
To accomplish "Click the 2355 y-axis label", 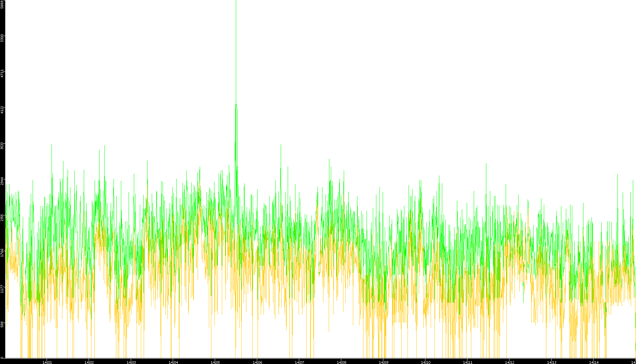I will (x=2, y=217).
